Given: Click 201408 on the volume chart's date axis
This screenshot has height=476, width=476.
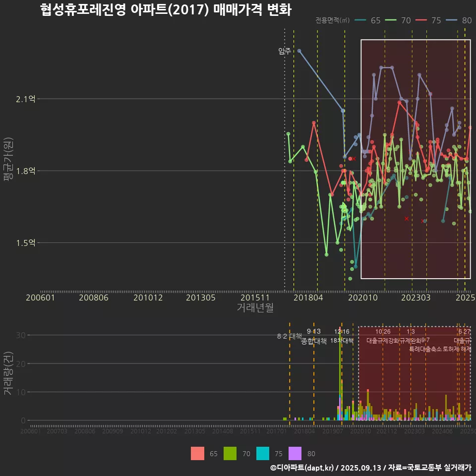Looking at the screenshot, I should [x=223, y=431].
